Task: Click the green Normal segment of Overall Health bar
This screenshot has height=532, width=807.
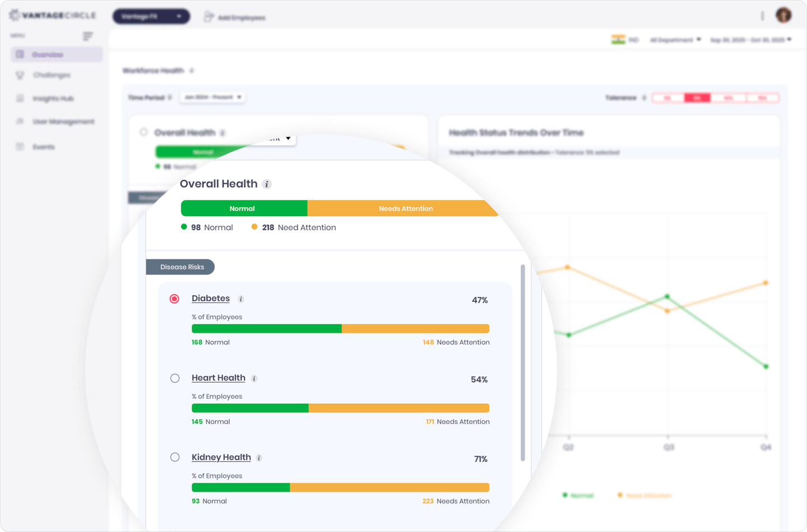Action: (244, 208)
